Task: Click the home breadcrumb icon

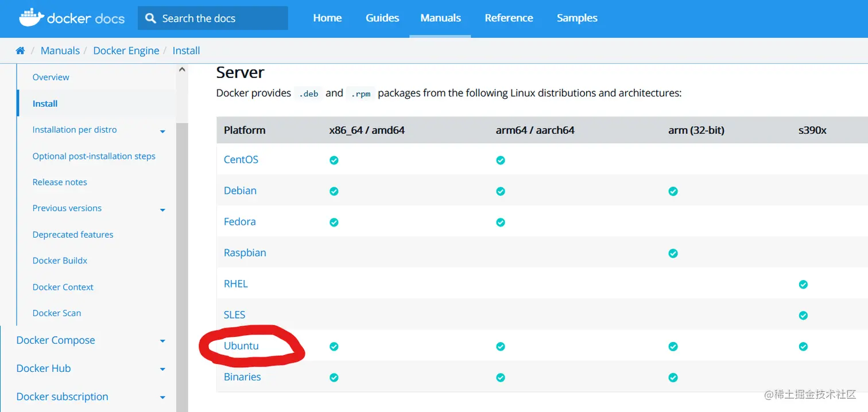Action: pyautogui.click(x=20, y=50)
